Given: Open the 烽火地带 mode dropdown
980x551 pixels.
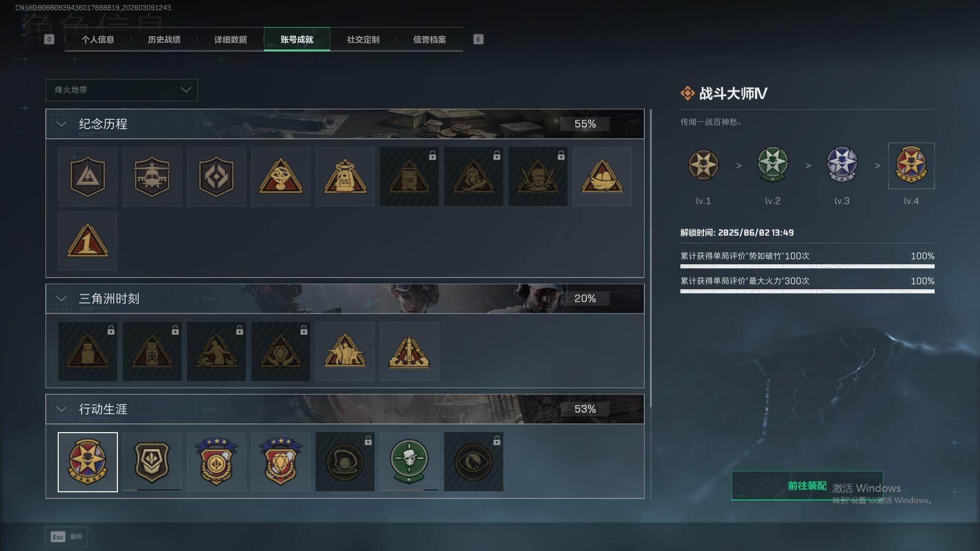Looking at the screenshot, I should coord(121,90).
